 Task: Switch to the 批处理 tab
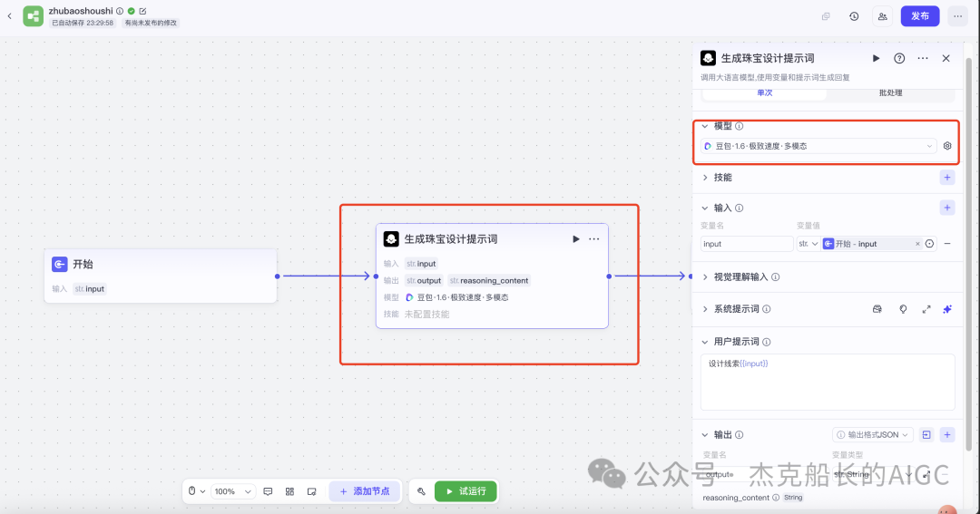point(891,93)
